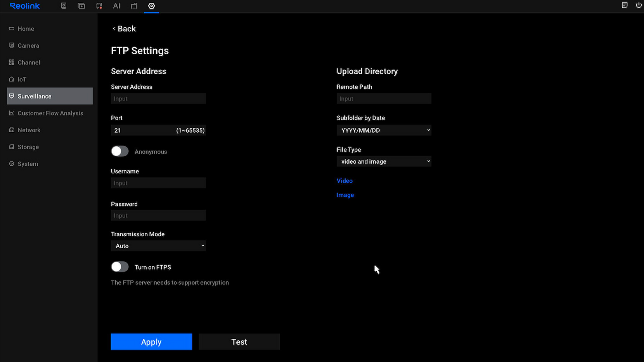Open the Home menu item
The width and height of the screenshot is (644, 362).
tap(50, 29)
